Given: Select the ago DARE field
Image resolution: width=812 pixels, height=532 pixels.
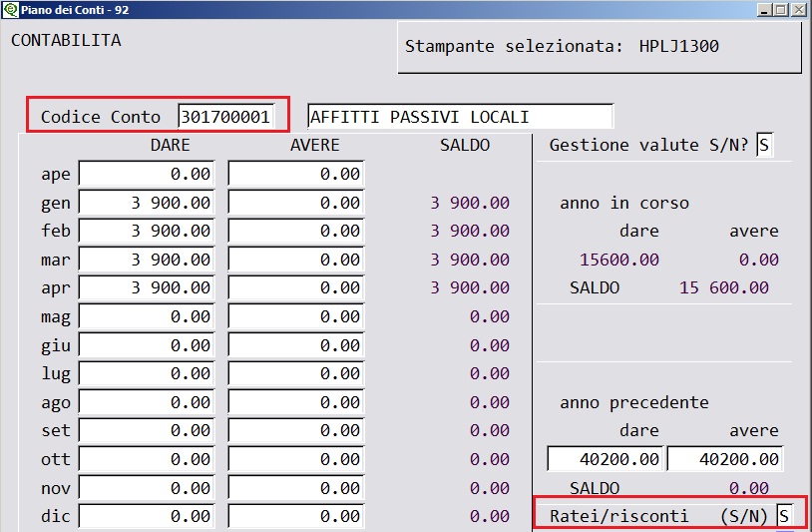Looking at the screenshot, I should pos(147,402).
